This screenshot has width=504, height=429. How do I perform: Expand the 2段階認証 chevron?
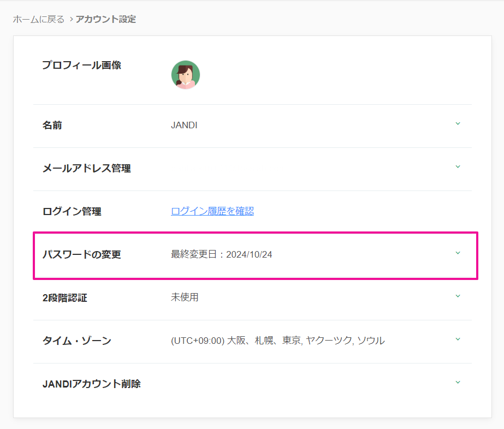coord(458,296)
